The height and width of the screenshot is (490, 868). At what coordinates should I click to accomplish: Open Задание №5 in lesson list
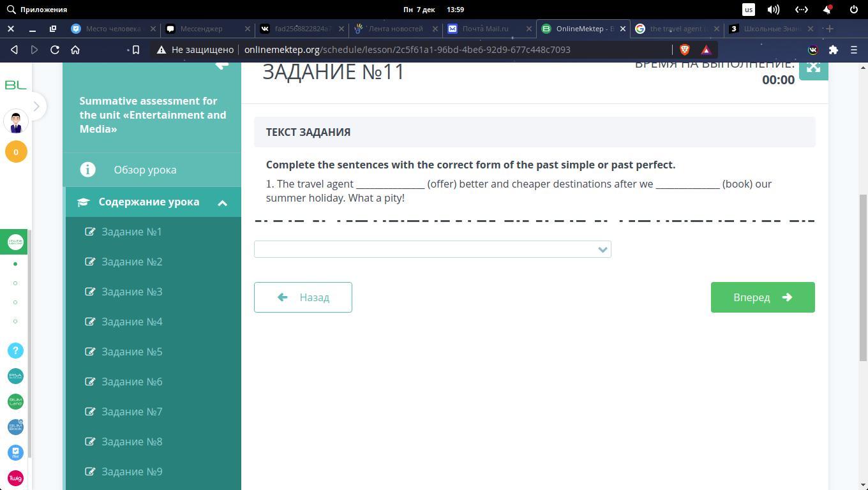[131, 352]
